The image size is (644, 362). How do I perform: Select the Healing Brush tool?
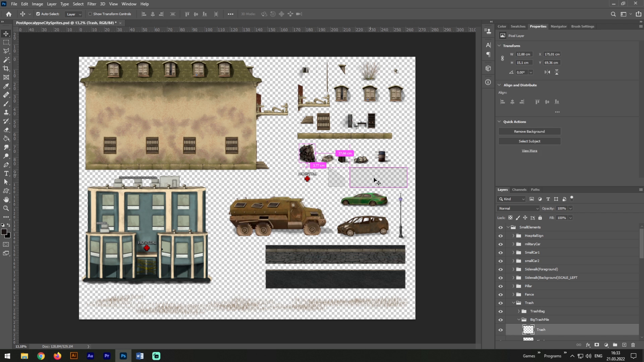(x=6, y=95)
